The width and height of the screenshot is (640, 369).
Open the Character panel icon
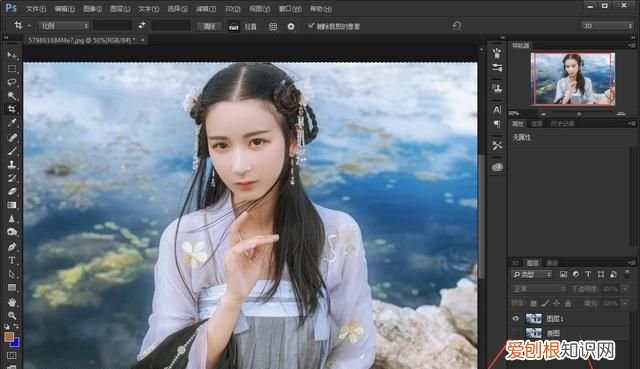[497, 110]
